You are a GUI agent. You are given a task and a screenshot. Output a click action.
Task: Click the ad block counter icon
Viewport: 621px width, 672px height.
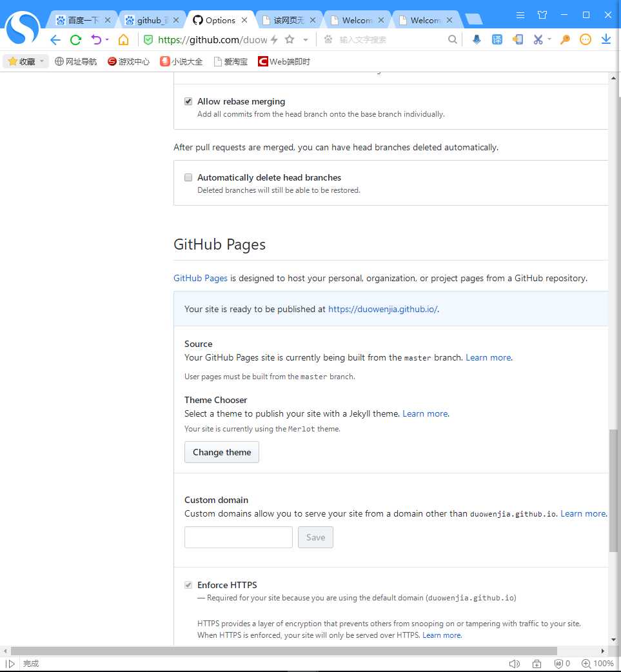562,664
